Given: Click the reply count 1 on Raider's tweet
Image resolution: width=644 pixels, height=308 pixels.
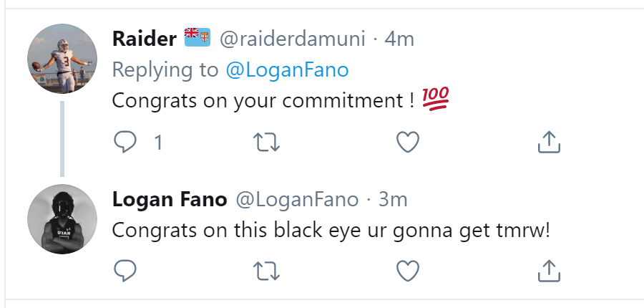Looking at the screenshot, I should tap(158, 143).
